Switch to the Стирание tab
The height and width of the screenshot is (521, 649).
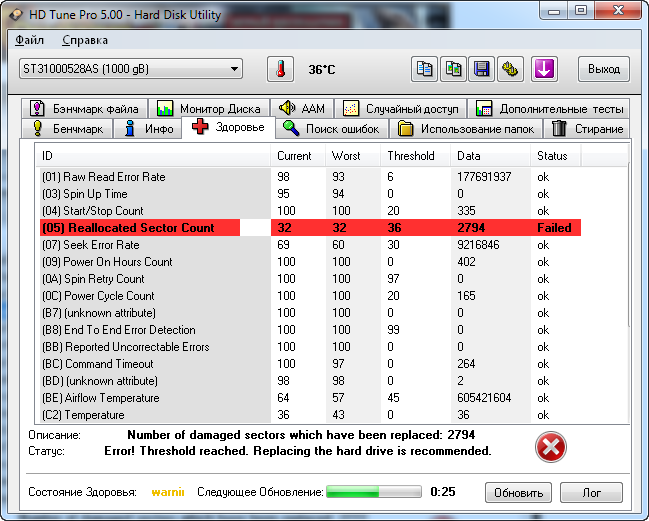coord(587,129)
